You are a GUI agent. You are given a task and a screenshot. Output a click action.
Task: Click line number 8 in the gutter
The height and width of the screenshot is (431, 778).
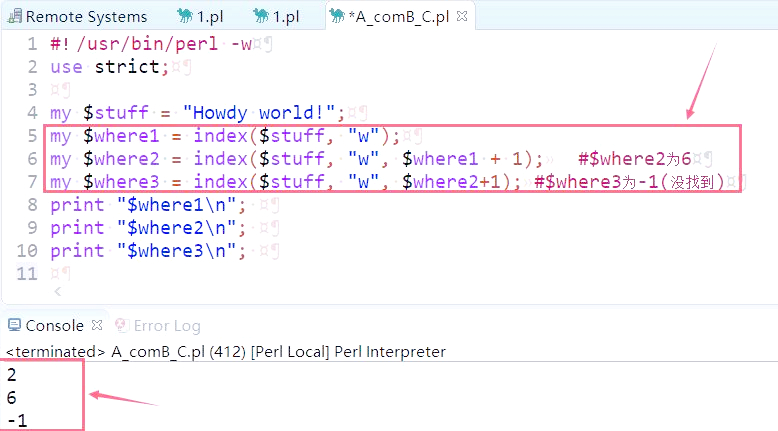32,204
